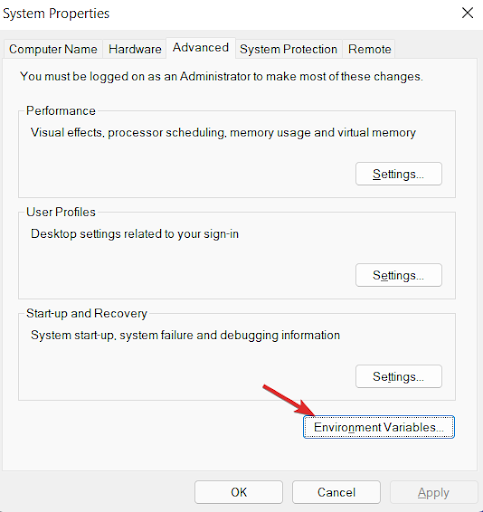
Task: Open User Profiles Settings button
Action: point(398,275)
